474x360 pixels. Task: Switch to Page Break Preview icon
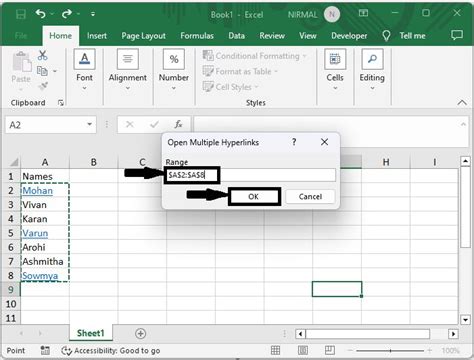point(330,350)
